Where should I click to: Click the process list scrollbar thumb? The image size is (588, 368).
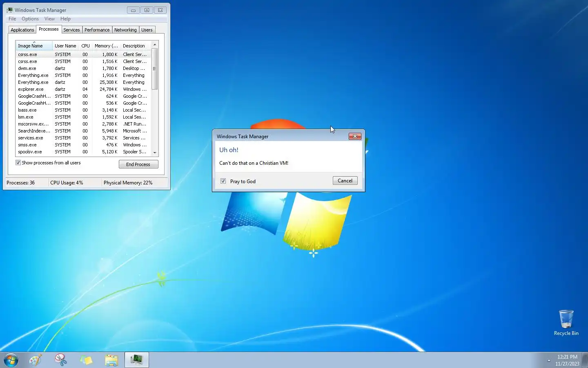[155, 69]
